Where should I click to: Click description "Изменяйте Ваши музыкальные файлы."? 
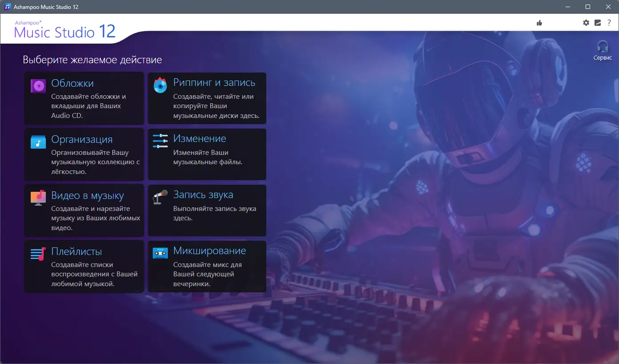pyautogui.click(x=208, y=157)
